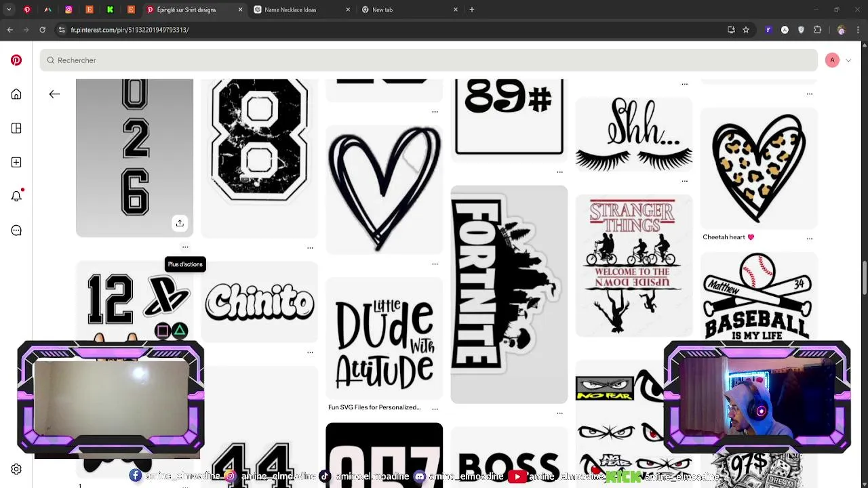
Task: View site information icon left of URL
Action: coord(62,30)
